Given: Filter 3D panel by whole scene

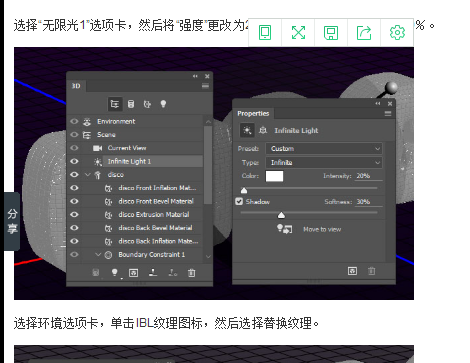Looking at the screenshot, I should [x=115, y=104].
